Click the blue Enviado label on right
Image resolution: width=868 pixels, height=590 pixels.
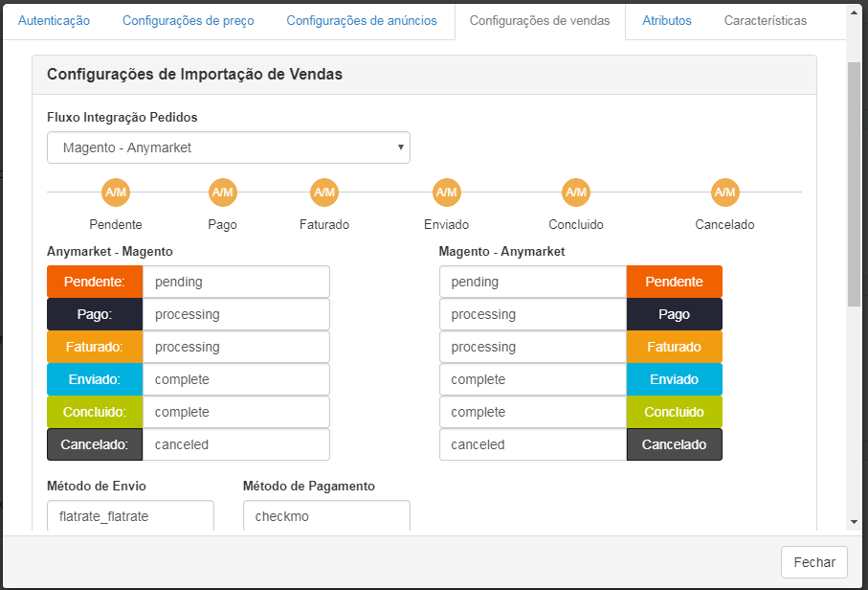(x=675, y=379)
